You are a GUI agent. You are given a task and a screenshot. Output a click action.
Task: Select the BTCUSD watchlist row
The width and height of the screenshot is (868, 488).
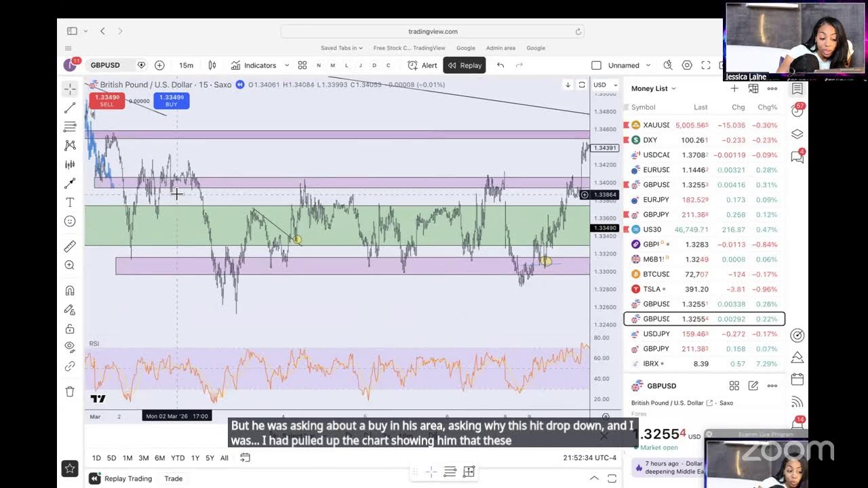pos(704,274)
